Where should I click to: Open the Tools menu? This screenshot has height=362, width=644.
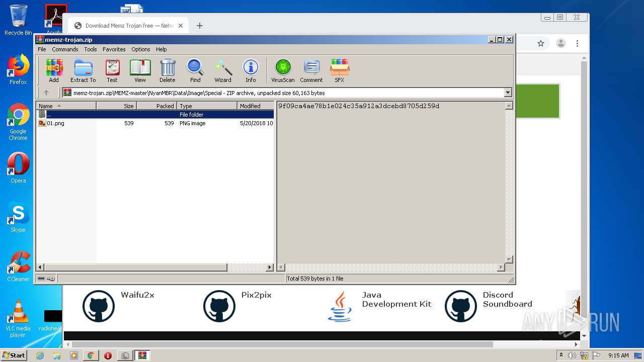pyautogui.click(x=91, y=49)
